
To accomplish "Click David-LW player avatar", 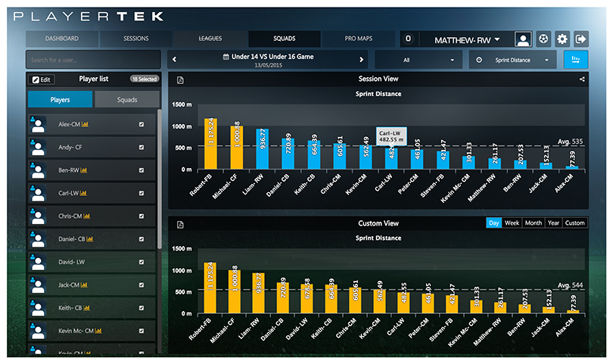I will point(38,262).
